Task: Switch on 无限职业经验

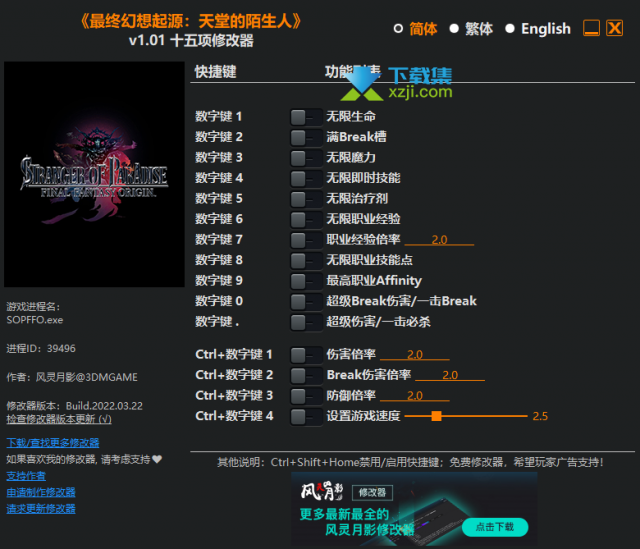Action: 306,220
